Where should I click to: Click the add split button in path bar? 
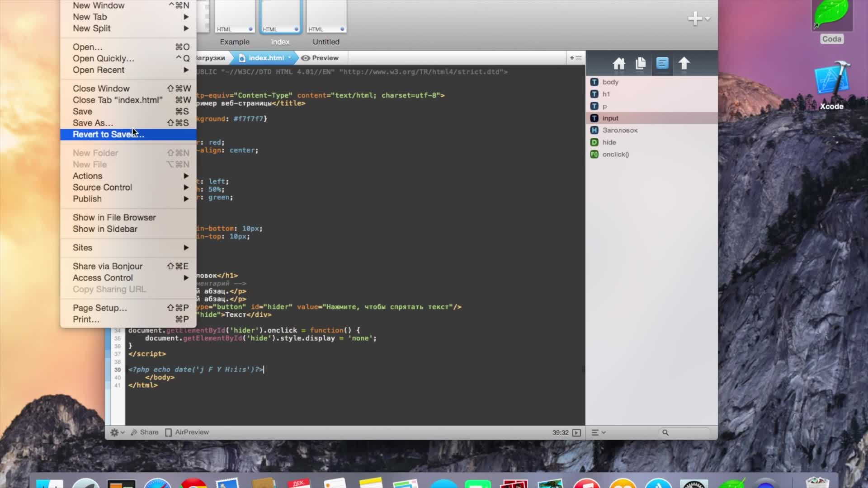(576, 58)
